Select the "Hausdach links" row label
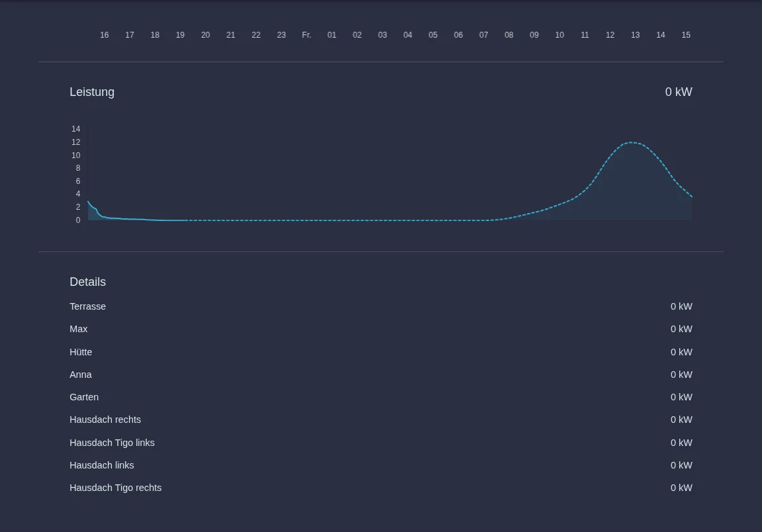Screen dimensions: 762x532 [x=102, y=465]
